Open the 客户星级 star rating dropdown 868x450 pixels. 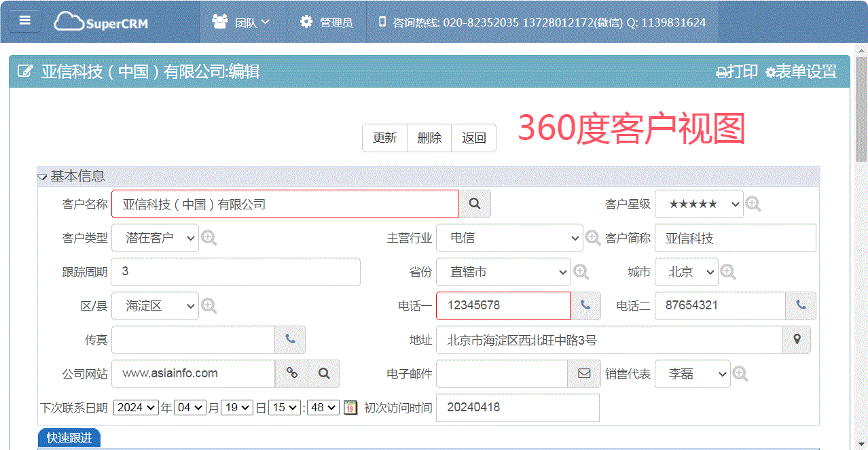[x=699, y=204]
